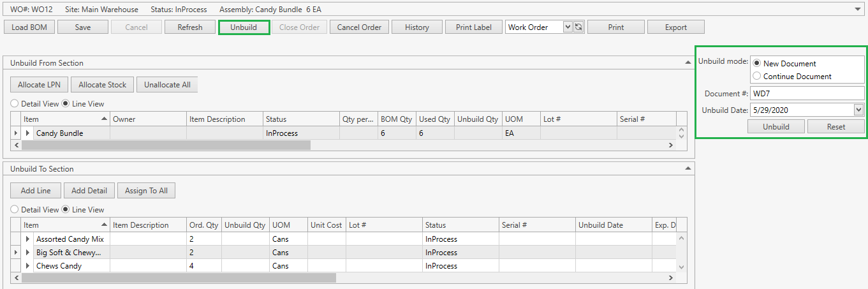The height and width of the screenshot is (289, 868).
Task: Click the Allocate LPN button
Action: coord(40,84)
